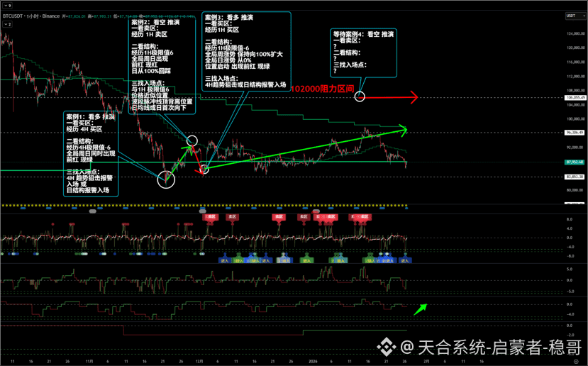Select the 案例3: 看多 推演 text note
The width and height of the screenshot is (588, 366).
tap(246, 51)
